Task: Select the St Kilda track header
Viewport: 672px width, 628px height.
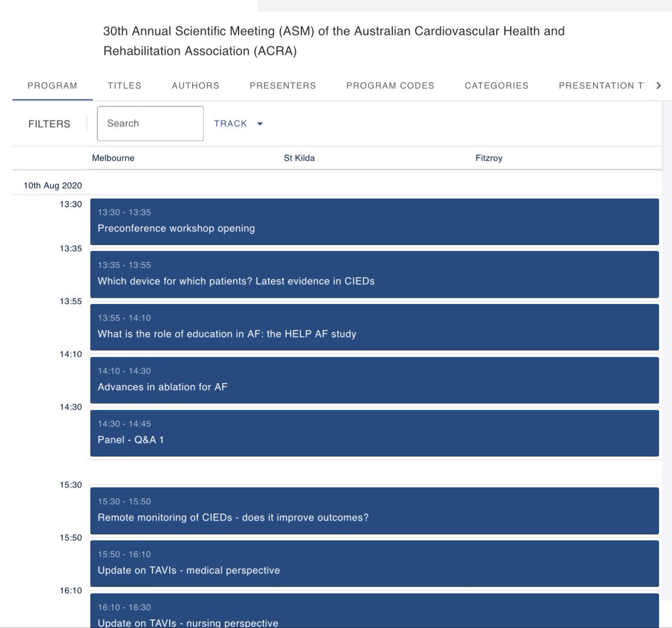Action: coord(300,158)
